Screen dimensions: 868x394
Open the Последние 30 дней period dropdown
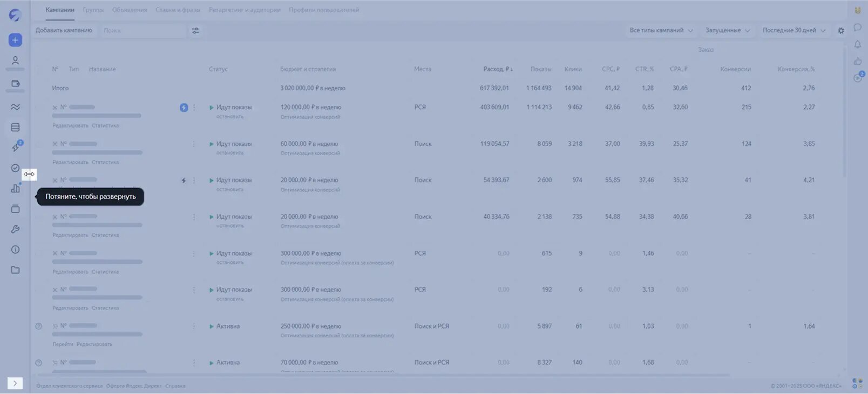[794, 30]
